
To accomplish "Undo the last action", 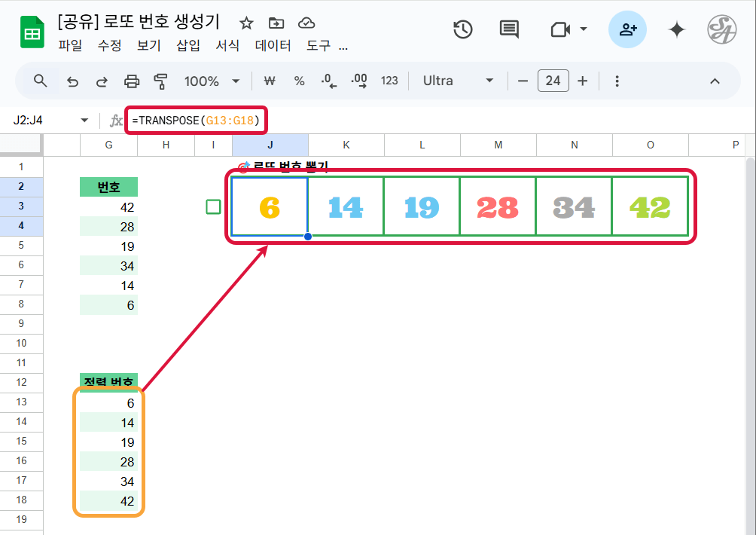I will coord(73,81).
